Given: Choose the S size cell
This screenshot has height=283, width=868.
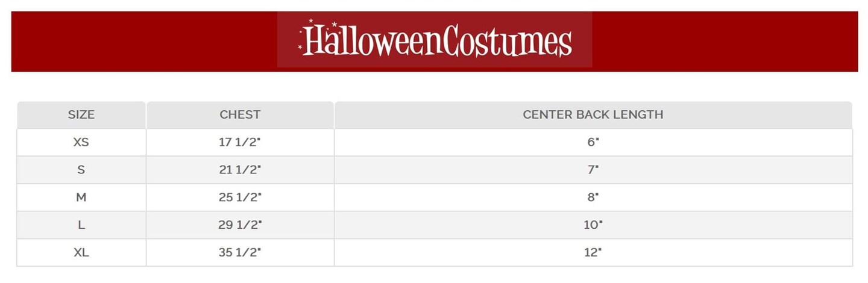Looking at the screenshot, I should pyautogui.click(x=81, y=170).
